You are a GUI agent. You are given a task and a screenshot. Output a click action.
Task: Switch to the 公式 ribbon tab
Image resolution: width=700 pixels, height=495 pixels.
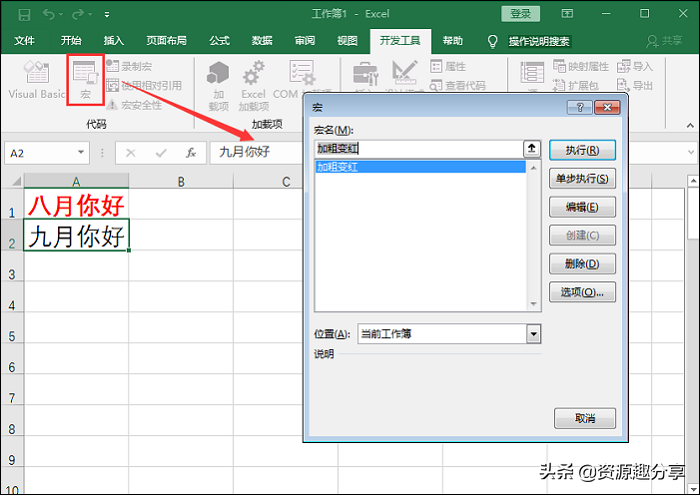[219, 41]
